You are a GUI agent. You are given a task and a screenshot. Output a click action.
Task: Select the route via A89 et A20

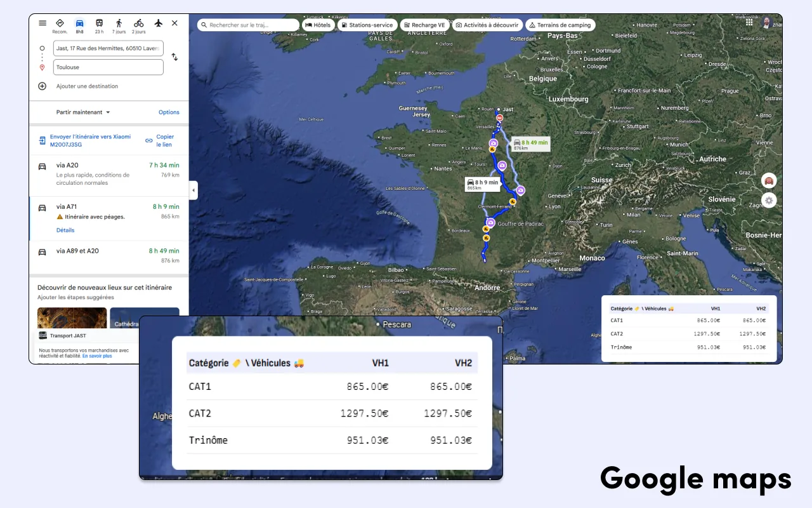(108, 255)
